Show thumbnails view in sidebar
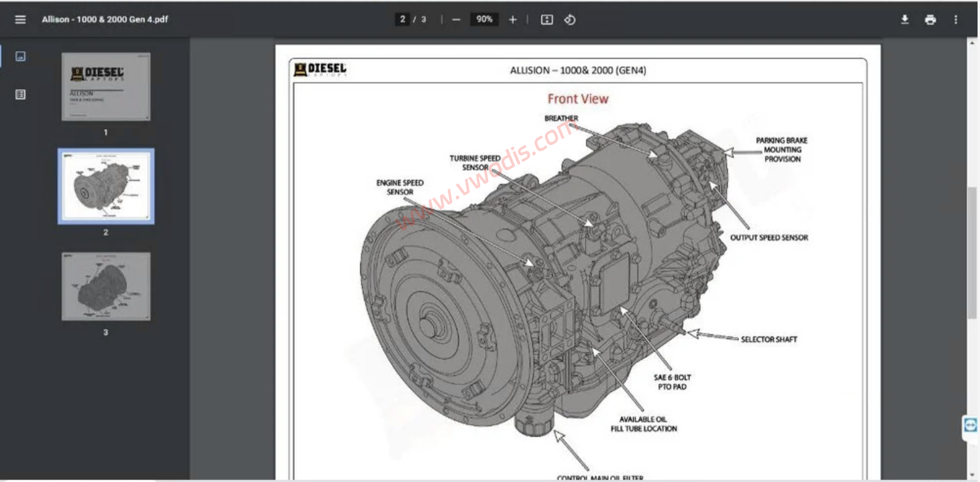Viewport: 980px width, 482px height. [x=20, y=56]
